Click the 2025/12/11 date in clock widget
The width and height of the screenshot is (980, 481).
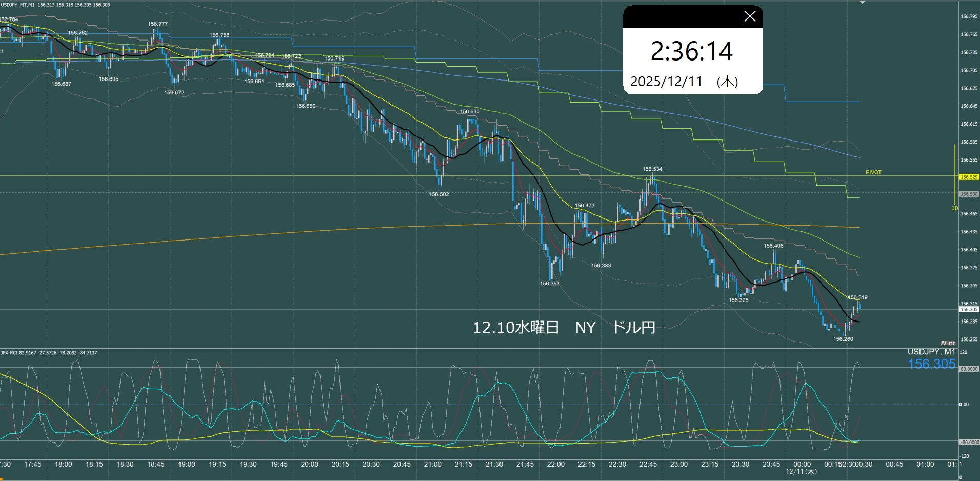[666, 82]
